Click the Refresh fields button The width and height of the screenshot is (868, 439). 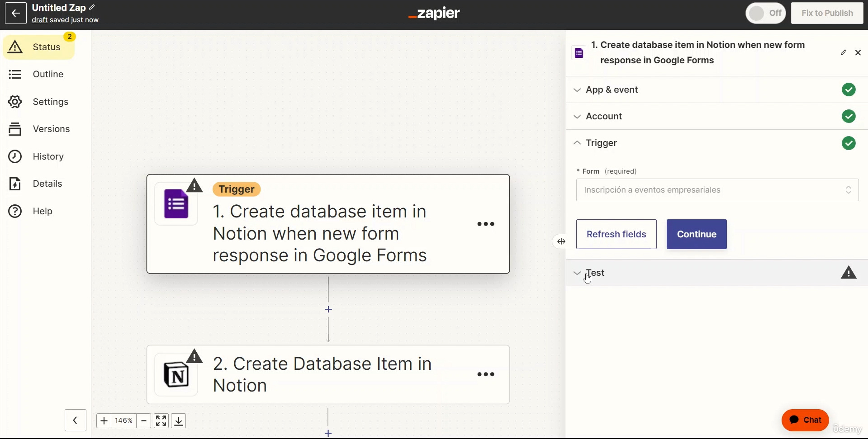click(617, 234)
